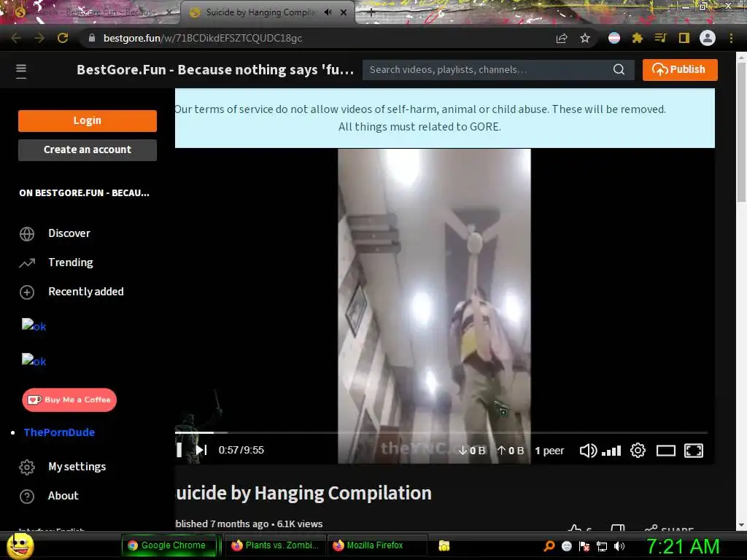Click the address bar URL

click(203, 38)
